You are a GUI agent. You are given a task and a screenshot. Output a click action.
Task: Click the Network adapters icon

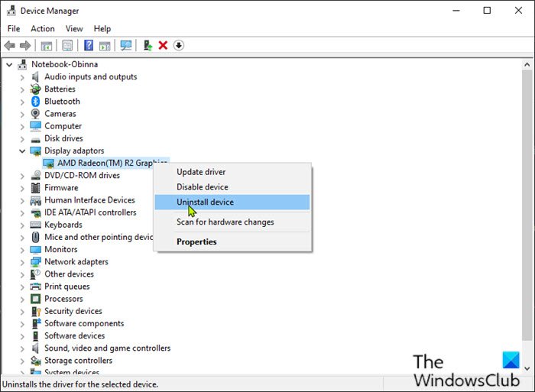(35, 262)
